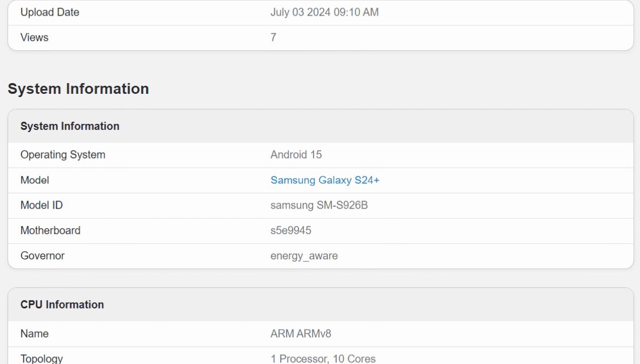Image resolution: width=640 pixels, height=364 pixels.
Task: Click the Operating System label
Action: point(63,155)
